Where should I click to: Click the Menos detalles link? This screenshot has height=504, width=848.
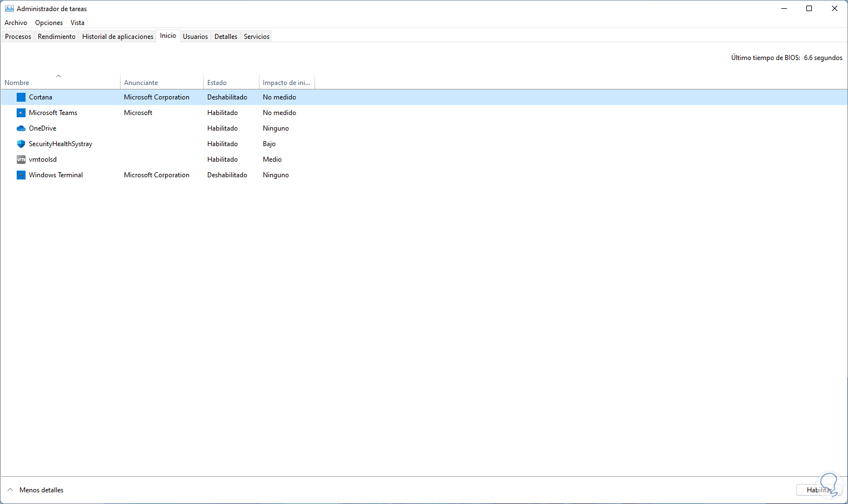(42, 490)
